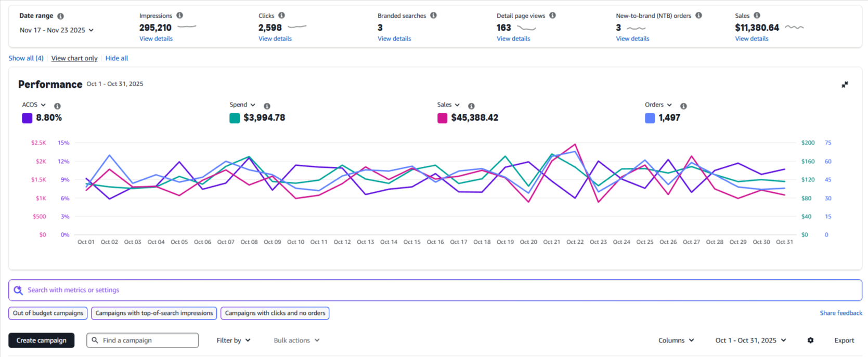This screenshot has width=868, height=357.
Task: Click the info icon beside Impressions
Action: coord(179,16)
